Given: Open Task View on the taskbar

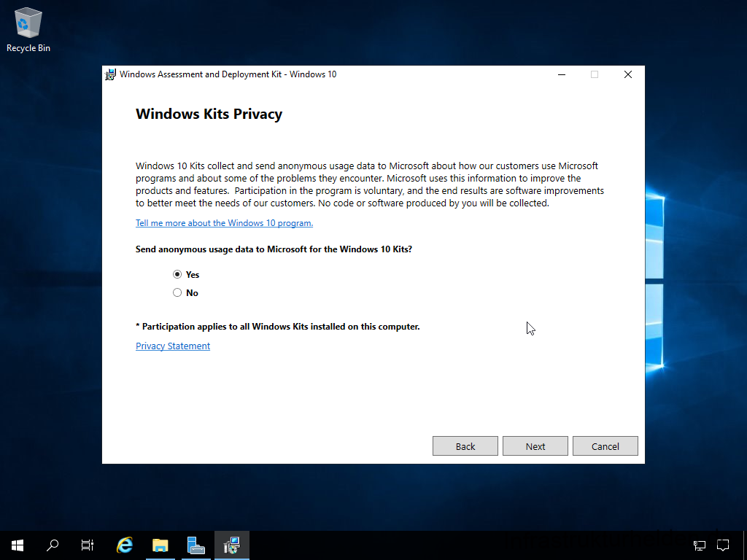Looking at the screenshot, I should 88,545.
